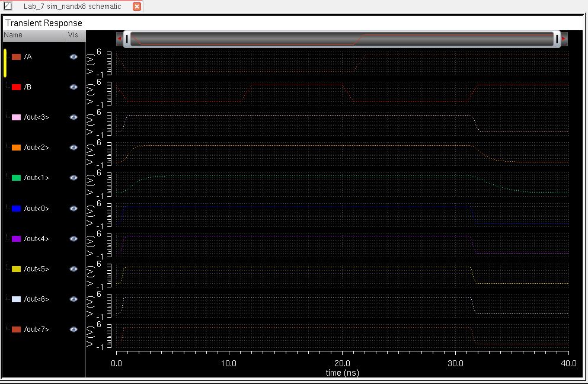Hide the /out<5> trace via eye icon

coord(73,269)
